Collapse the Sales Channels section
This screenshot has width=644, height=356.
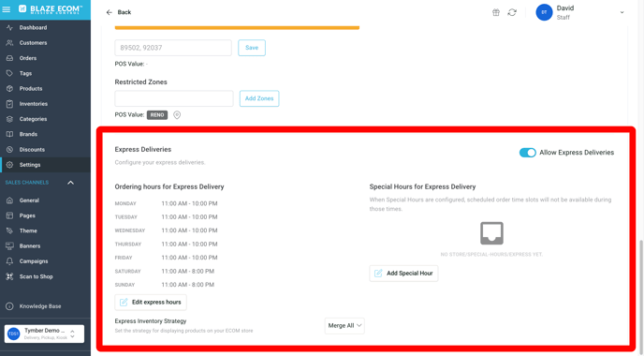click(x=70, y=183)
